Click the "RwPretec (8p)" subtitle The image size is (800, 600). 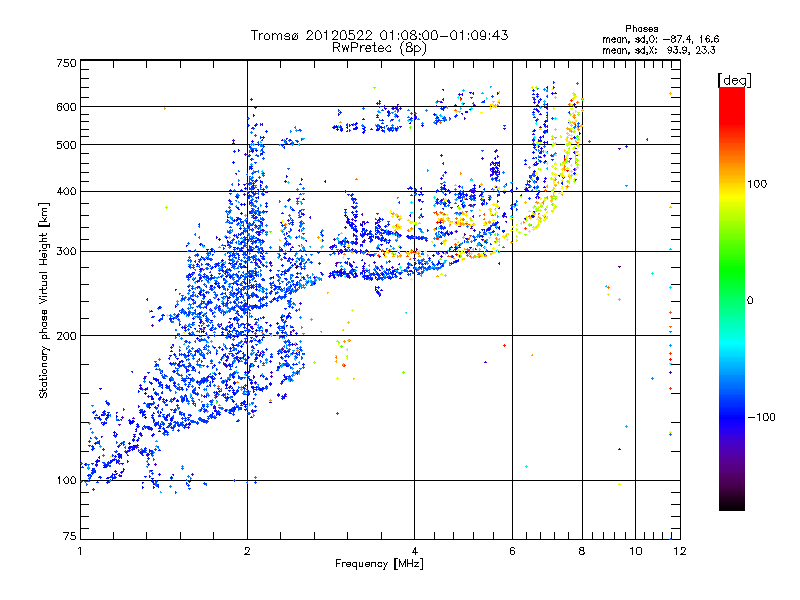tap(379, 48)
